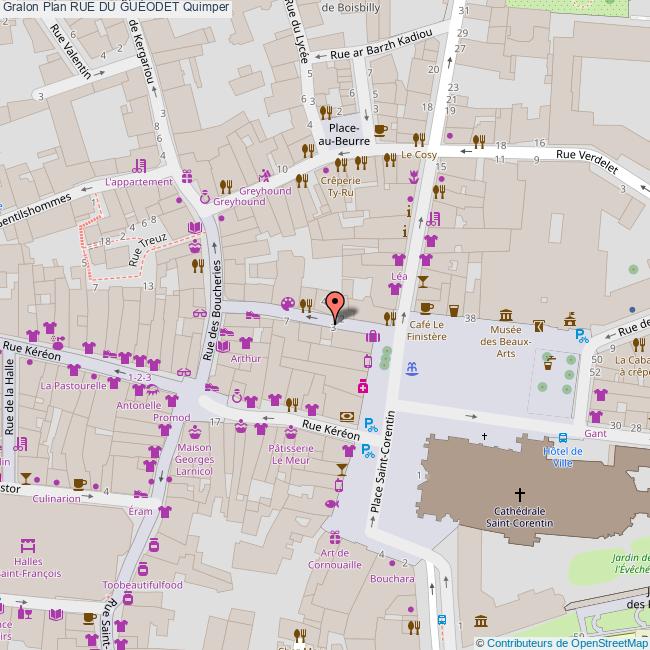Click the suitcase shop icon right of marker
This screenshot has height=650, width=650.
click(372, 336)
